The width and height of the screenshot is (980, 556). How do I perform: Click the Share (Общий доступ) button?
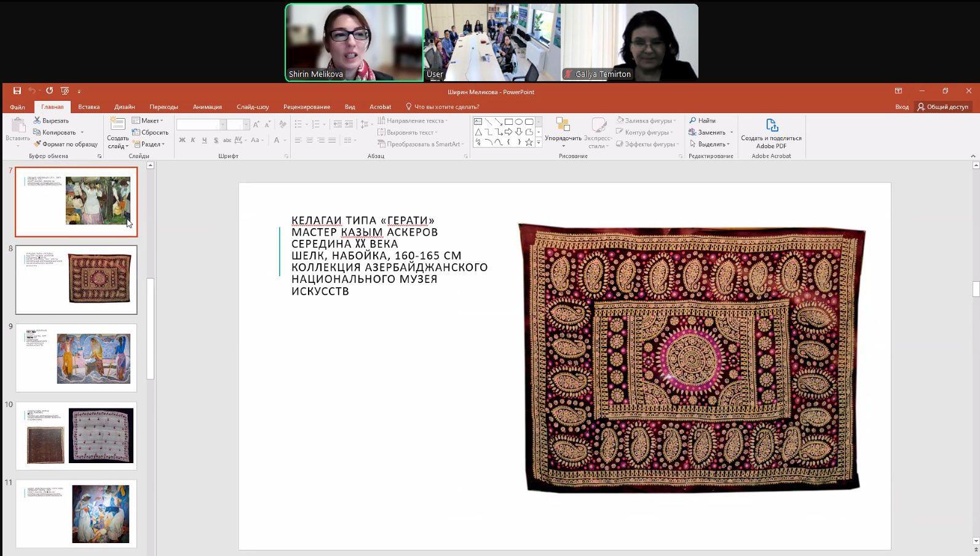click(x=942, y=107)
